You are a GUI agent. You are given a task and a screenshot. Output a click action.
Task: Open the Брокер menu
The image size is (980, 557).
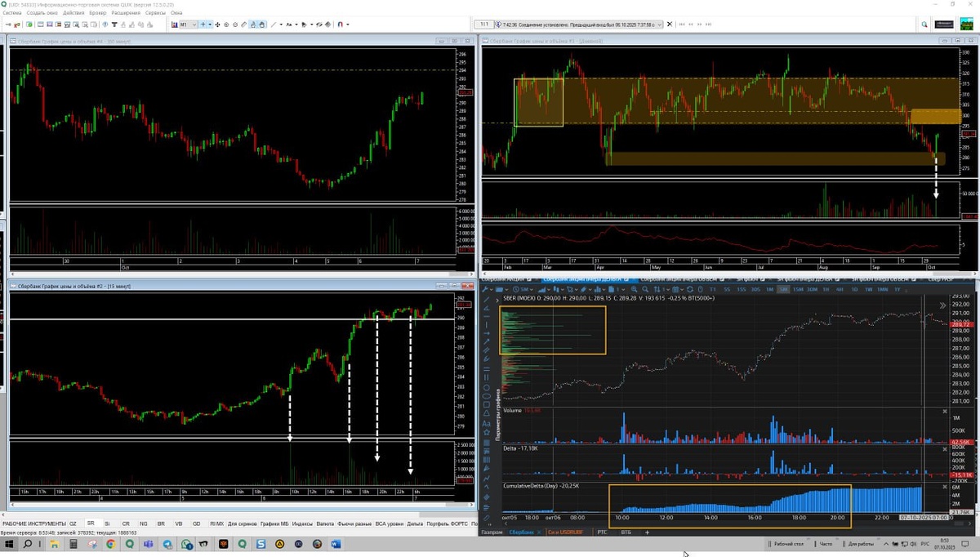coord(97,13)
